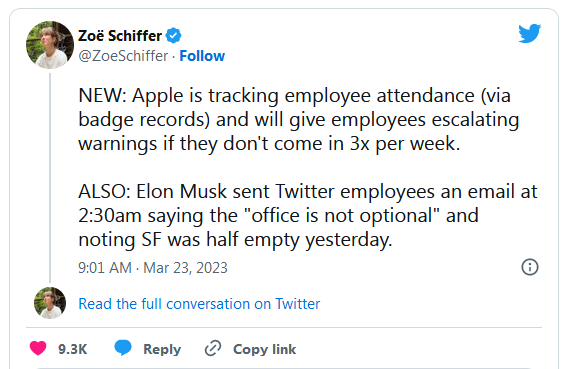Image resolution: width=568 pixels, height=369 pixels.
Task: Click the paragraph about Elon Musk's email
Action: [x=308, y=215]
